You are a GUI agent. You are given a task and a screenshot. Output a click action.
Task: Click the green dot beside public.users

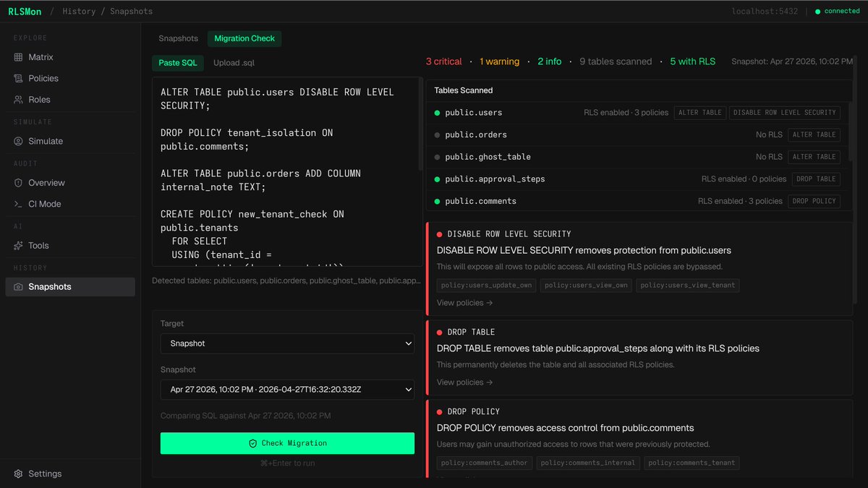437,113
